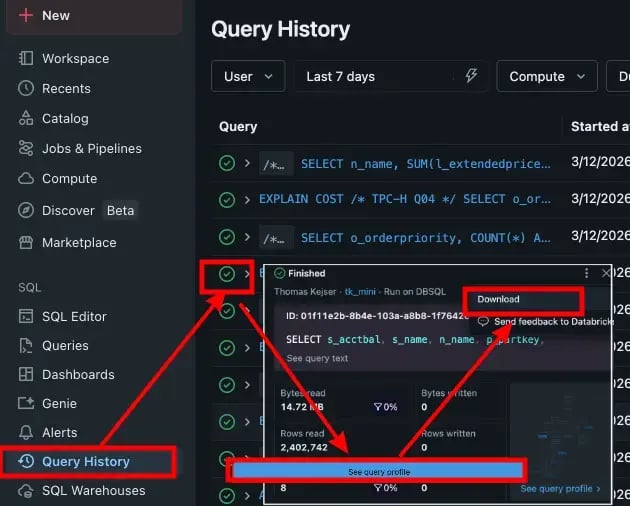
Task: Click the Genie sparkle icon
Action: point(26,403)
